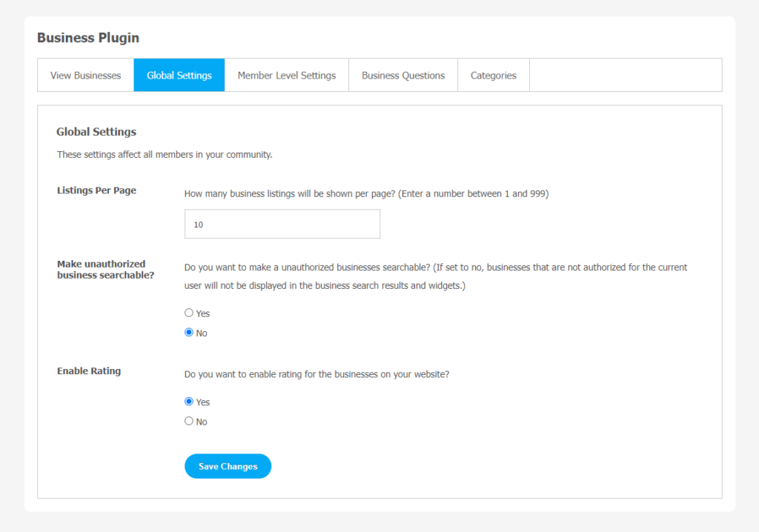Go to the Business Questions tab
Image resolution: width=759 pixels, height=532 pixels.
pyautogui.click(x=403, y=76)
